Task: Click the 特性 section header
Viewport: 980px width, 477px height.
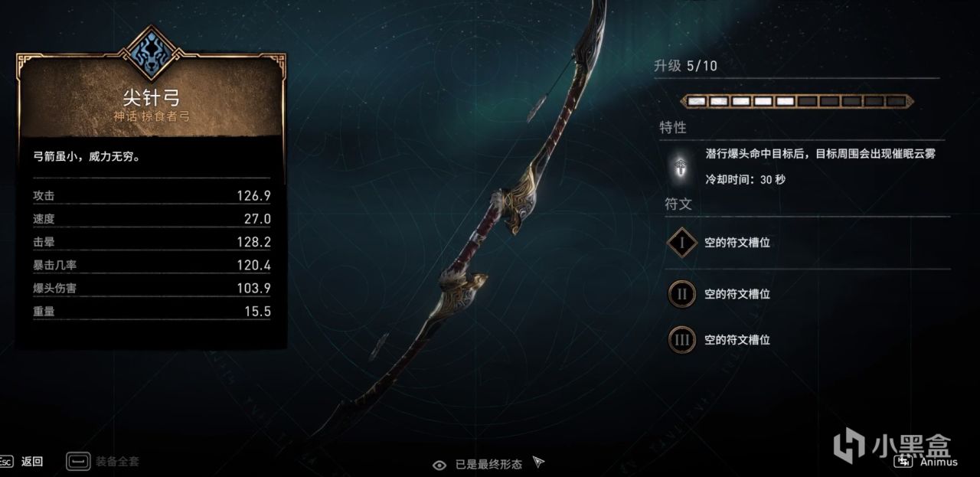Action: click(x=673, y=127)
